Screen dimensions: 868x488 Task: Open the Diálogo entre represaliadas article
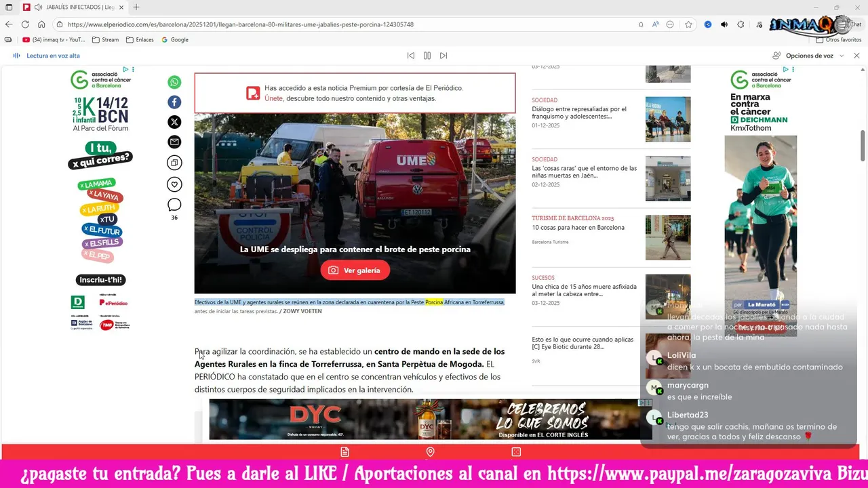coord(579,113)
